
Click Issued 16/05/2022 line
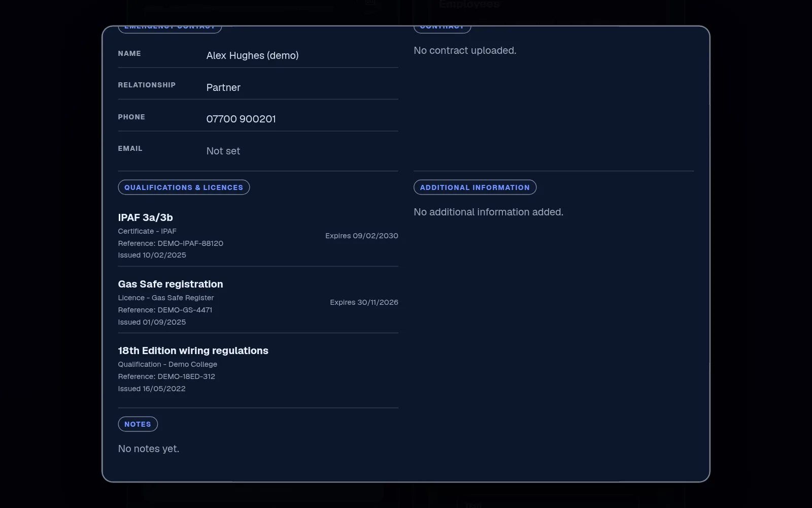click(x=152, y=389)
